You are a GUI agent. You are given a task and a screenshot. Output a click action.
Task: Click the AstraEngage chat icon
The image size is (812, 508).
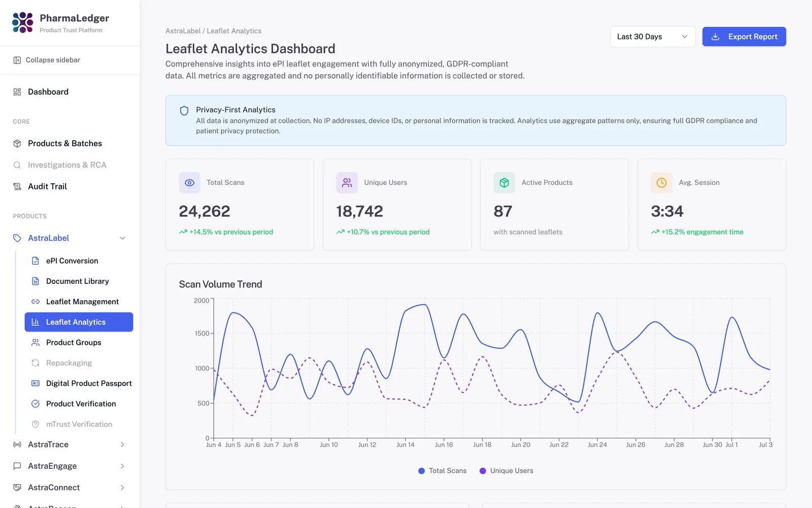(17, 466)
